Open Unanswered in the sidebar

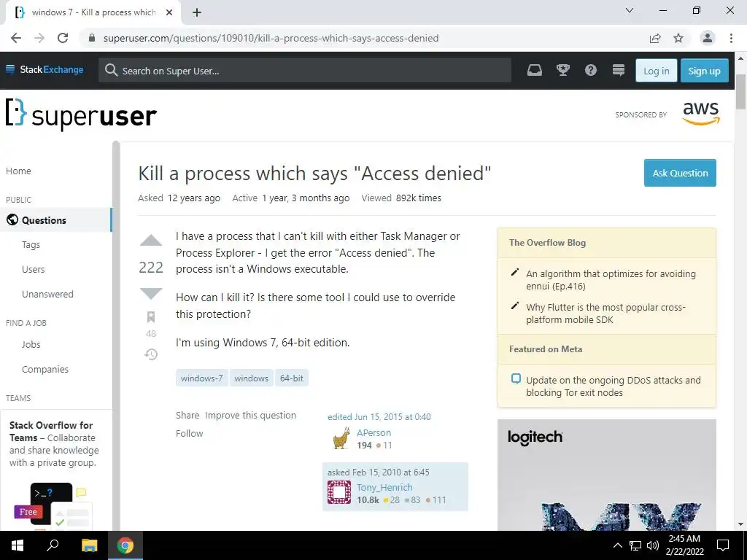pos(47,294)
